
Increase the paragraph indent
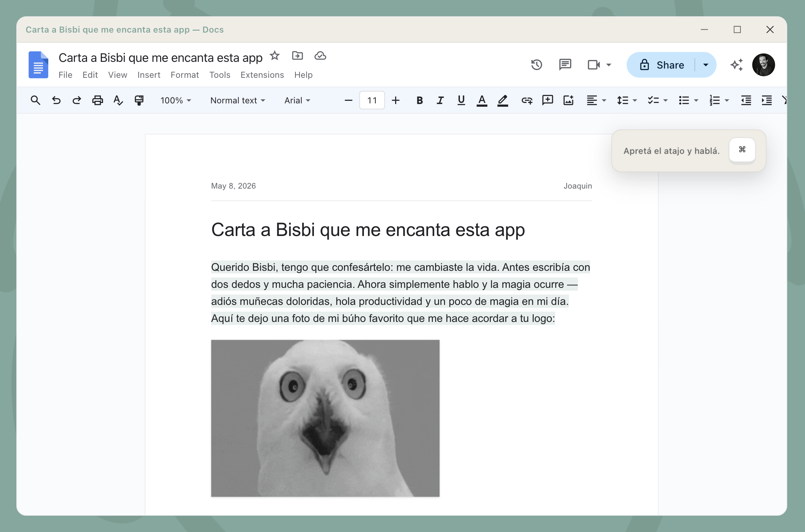point(767,100)
